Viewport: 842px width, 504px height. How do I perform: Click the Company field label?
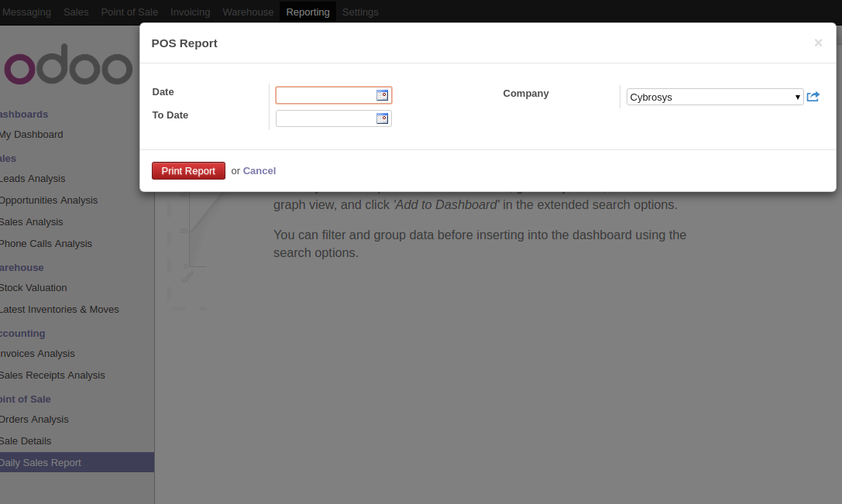pos(526,94)
